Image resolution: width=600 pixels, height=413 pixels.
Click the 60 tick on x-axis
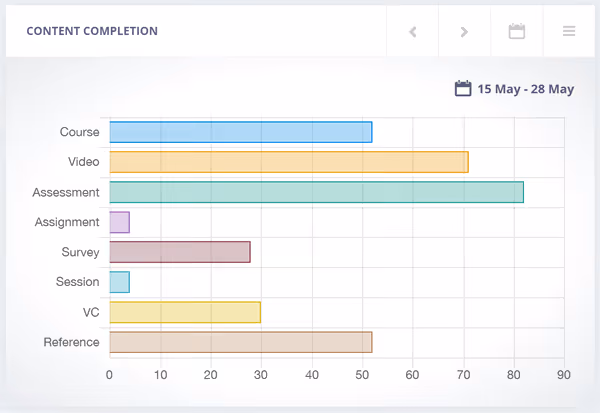(412, 375)
